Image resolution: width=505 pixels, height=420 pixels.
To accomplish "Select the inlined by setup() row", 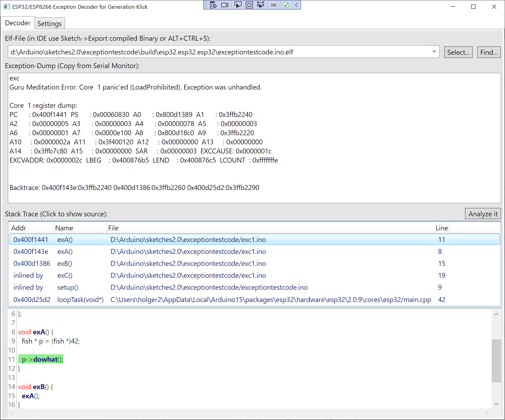I will click(x=254, y=287).
